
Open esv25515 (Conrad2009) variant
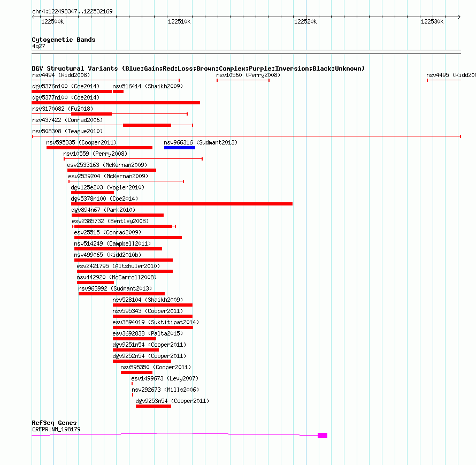click(x=108, y=232)
